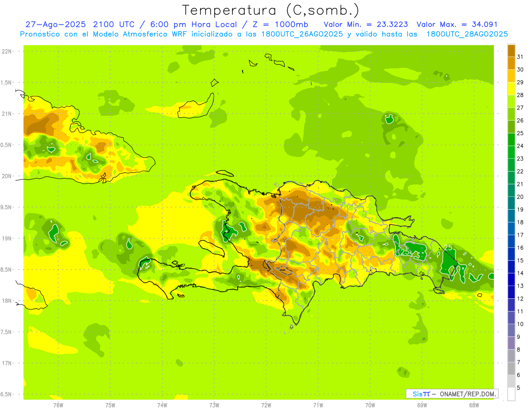
Task: Click the '8.5N' latitude label
Action: pyautogui.click(x=7, y=270)
